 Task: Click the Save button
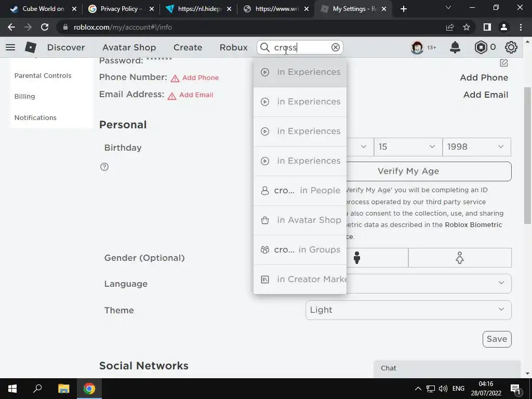coord(497,339)
